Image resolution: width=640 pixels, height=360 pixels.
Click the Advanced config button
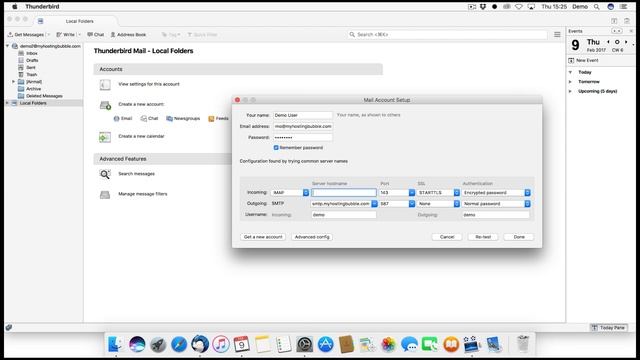(312, 237)
